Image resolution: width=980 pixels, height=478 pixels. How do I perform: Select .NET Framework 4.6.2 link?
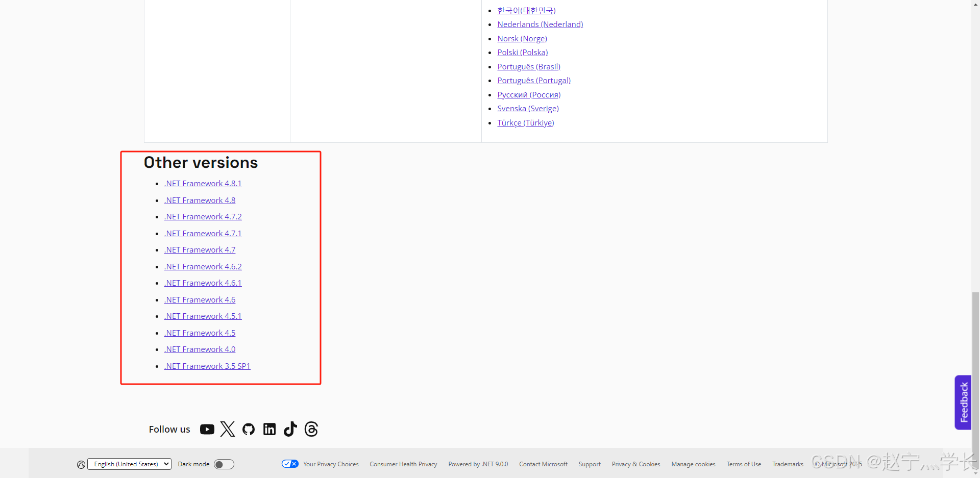tap(203, 267)
